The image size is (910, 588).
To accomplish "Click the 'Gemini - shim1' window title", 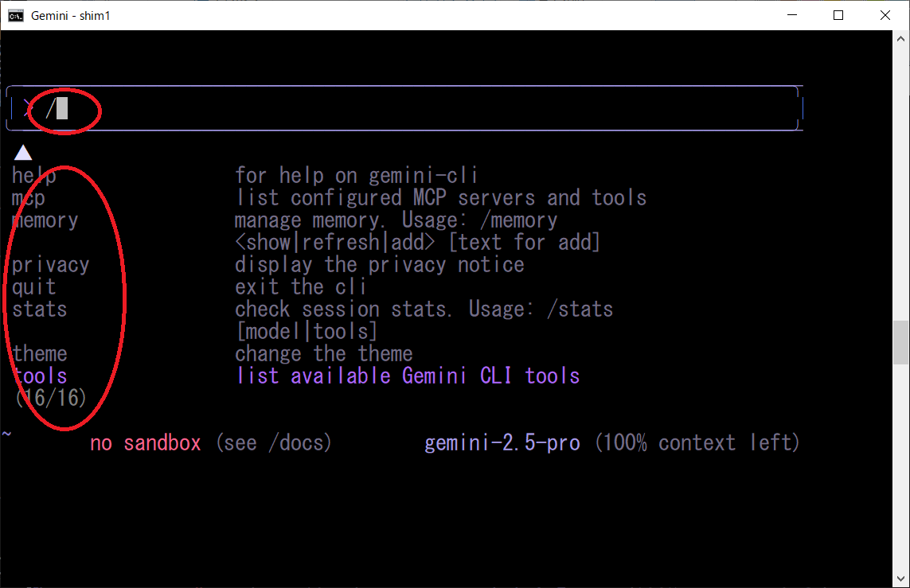I will pyautogui.click(x=70, y=16).
